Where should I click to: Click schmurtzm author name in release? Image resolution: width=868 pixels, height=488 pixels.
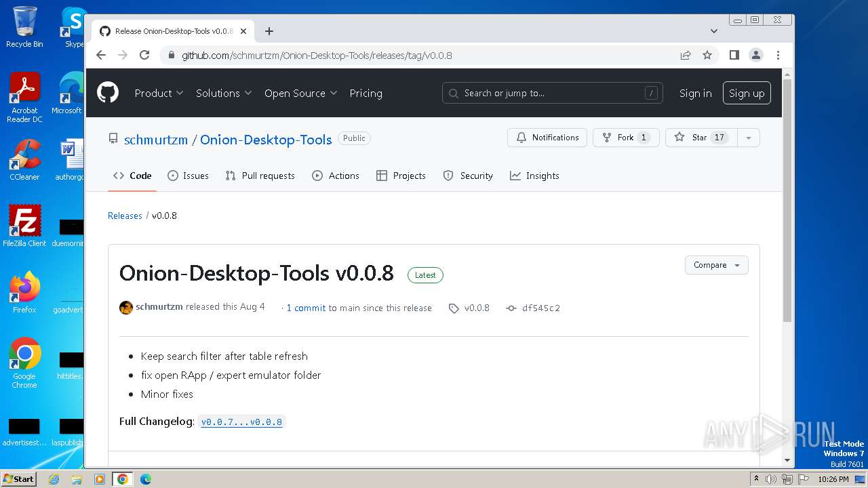coord(159,307)
